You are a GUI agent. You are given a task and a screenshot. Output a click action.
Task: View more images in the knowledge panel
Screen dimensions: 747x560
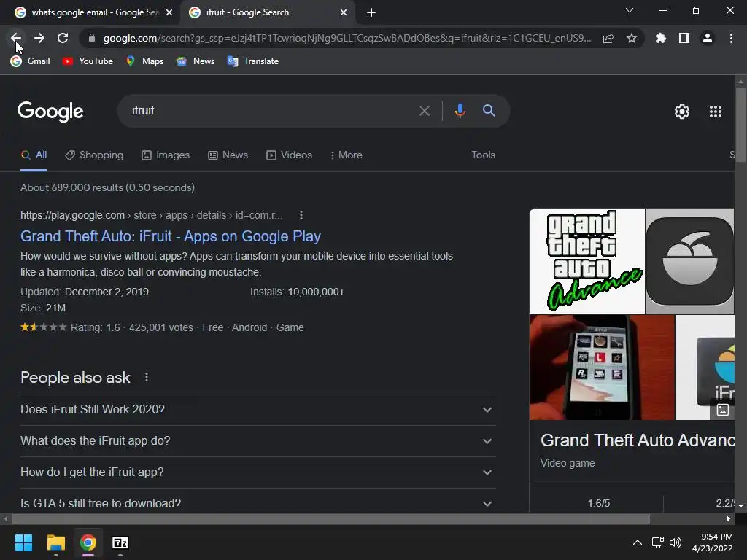pyautogui.click(x=723, y=410)
